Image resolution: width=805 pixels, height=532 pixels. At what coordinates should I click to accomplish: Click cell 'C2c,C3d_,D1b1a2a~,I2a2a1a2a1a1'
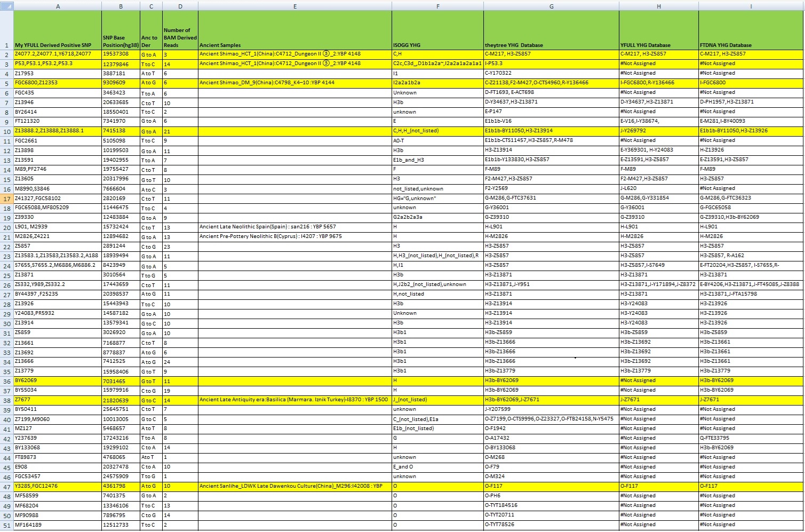coord(437,63)
